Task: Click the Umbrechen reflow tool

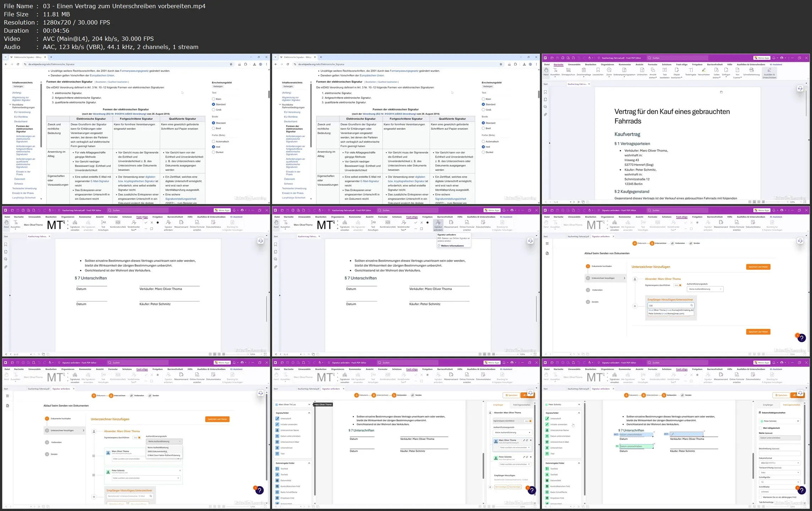Action: [x=642, y=72]
